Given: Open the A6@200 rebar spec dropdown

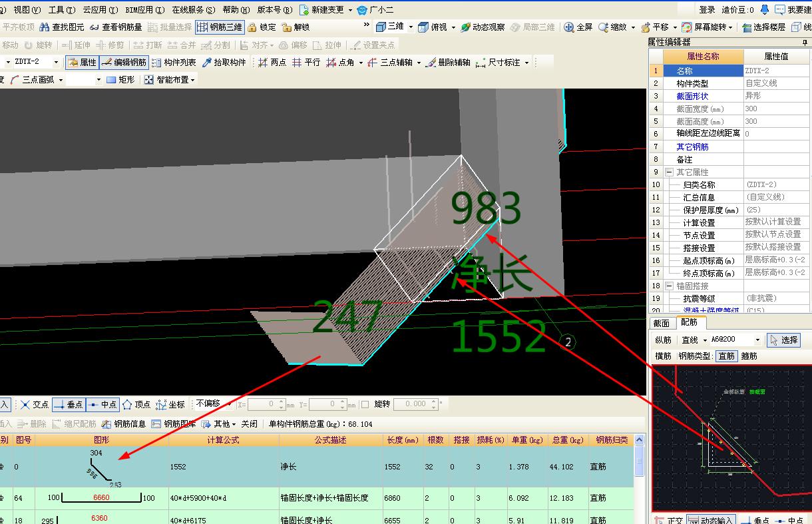Looking at the screenshot, I should coord(757,340).
